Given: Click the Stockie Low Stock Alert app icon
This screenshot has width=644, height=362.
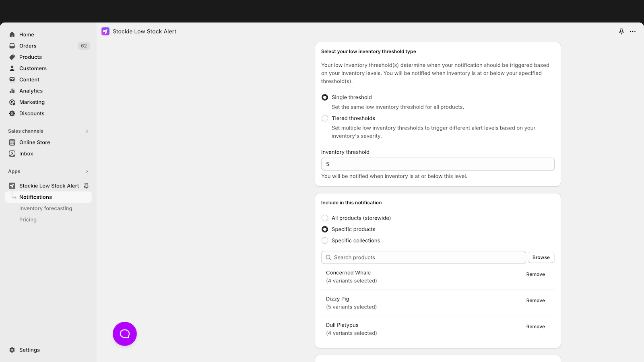Looking at the screenshot, I should coord(12,185).
